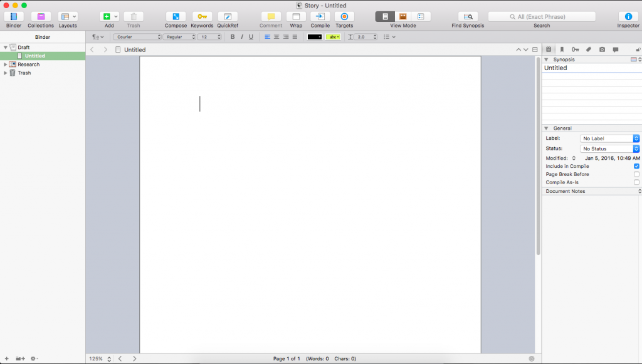Click the green Add document icon

[107, 17]
